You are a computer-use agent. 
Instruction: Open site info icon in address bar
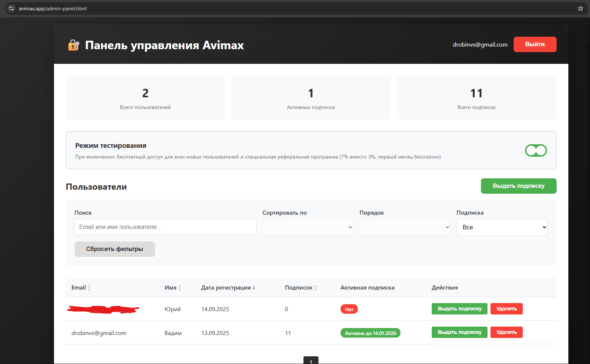[11, 8]
